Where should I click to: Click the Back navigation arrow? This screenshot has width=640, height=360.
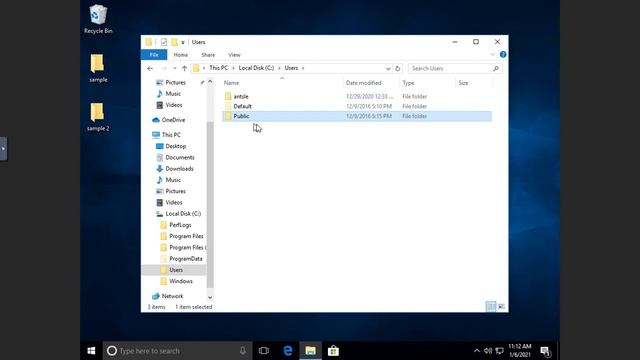150,68
